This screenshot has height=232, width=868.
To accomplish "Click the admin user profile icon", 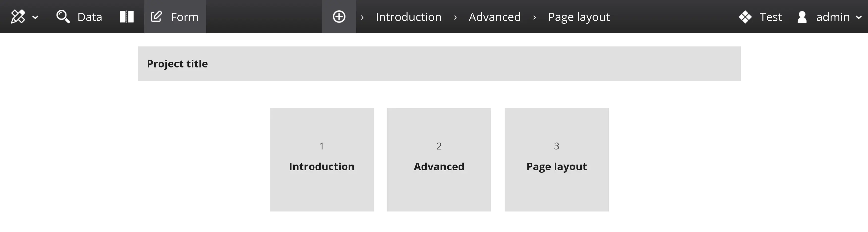I will (802, 17).
